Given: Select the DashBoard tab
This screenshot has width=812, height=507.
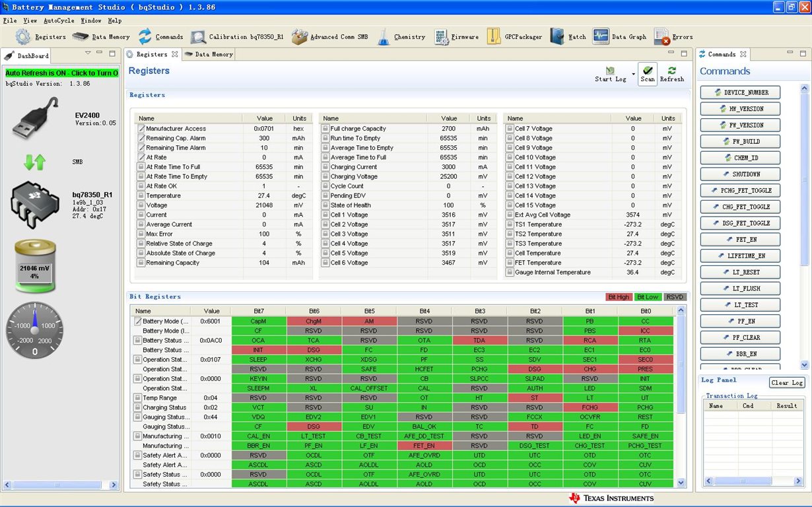Looking at the screenshot, I should coord(26,56).
